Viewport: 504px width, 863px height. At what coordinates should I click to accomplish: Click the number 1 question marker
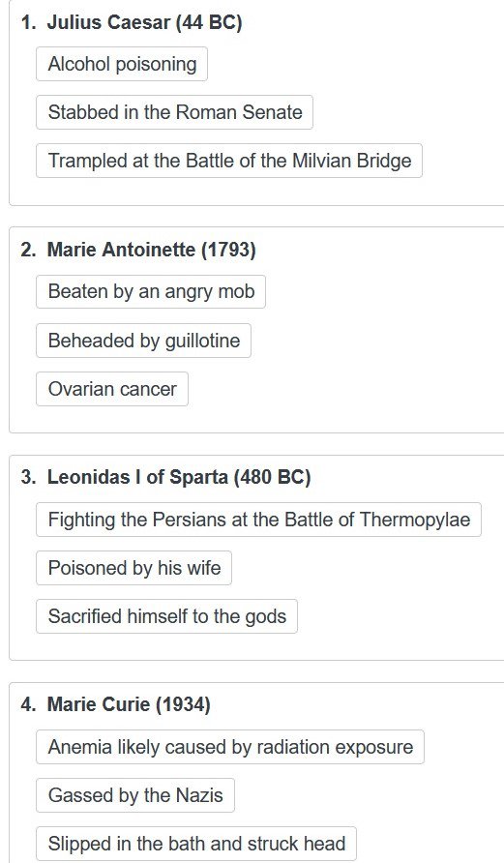pyautogui.click(x=28, y=22)
